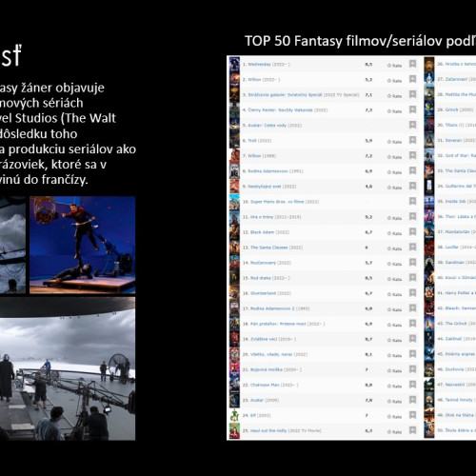The image size is (476, 476).
Task: Click the Rate star next to Slumberland
Action: (x=394, y=294)
